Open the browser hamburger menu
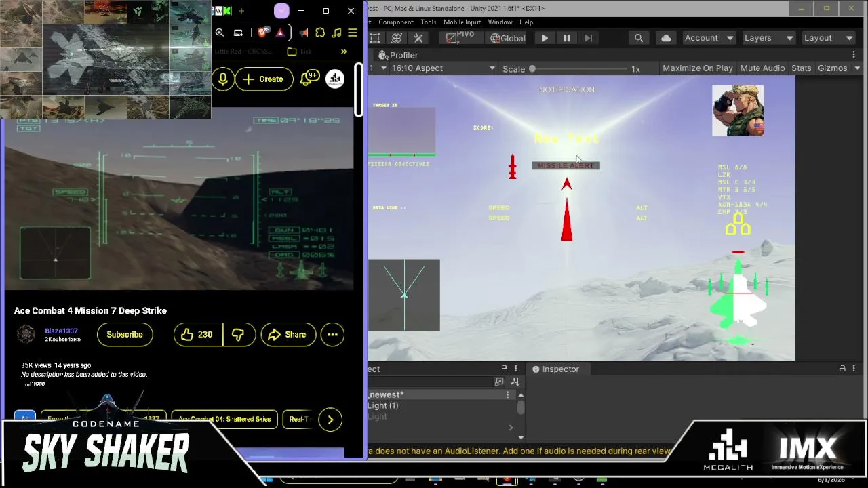868x488 pixels. pyautogui.click(x=353, y=33)
